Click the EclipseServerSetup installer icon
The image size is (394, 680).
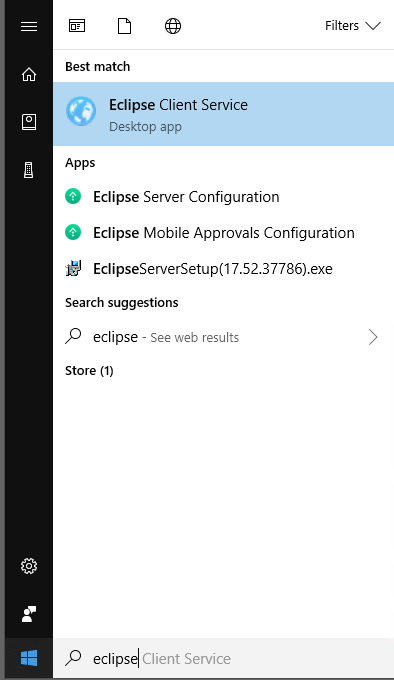pyautogui.click(x=73, y=268)
